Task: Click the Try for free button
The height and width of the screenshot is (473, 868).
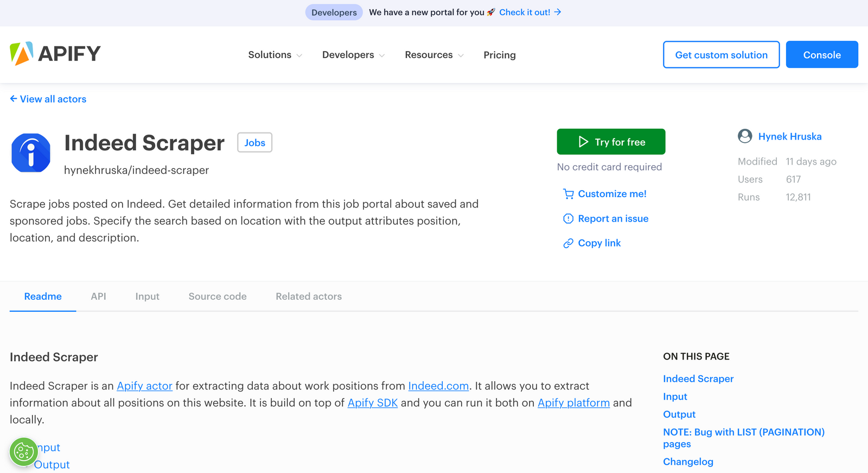Action: 611,141
